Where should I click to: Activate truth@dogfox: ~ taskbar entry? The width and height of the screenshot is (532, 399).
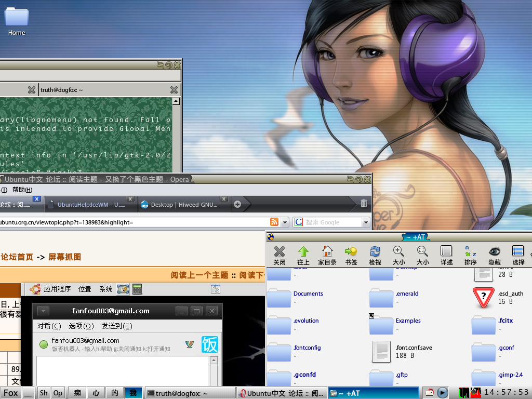190,393
